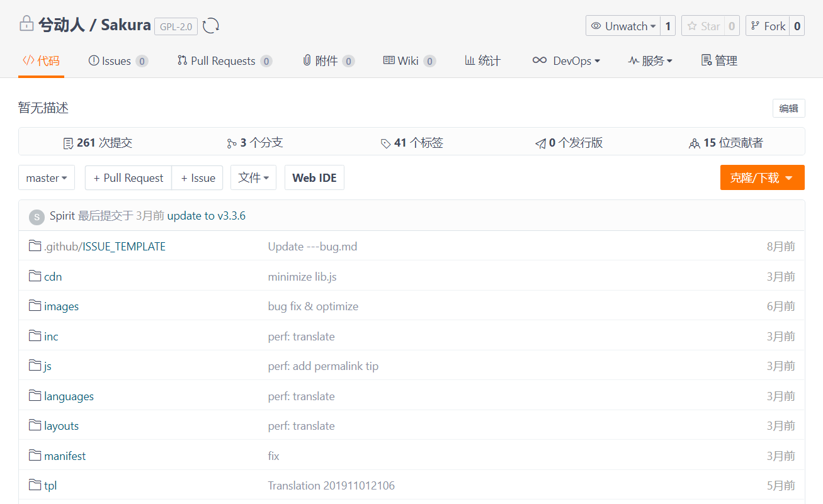
Task: Click the watcher count 1
Action: [668, 26]
